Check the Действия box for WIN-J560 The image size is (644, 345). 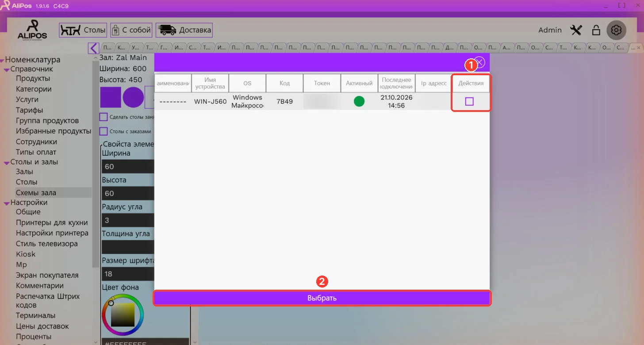coord(469,102)
